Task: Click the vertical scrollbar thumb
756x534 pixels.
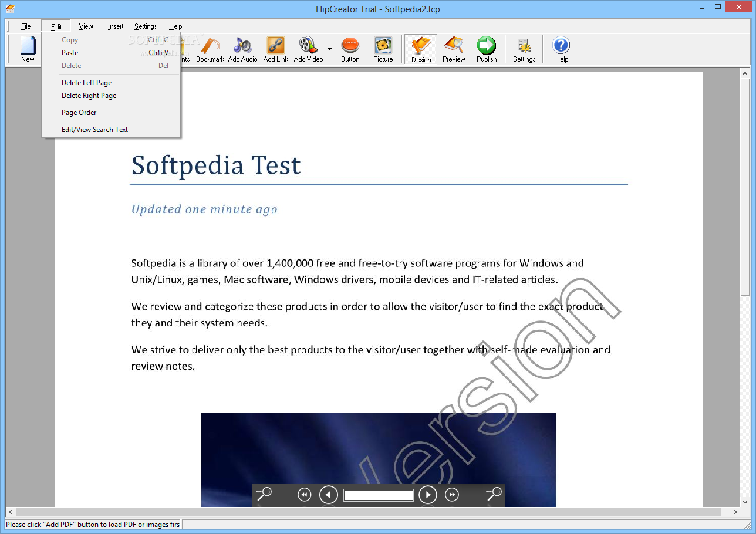Action: (745, 188)
